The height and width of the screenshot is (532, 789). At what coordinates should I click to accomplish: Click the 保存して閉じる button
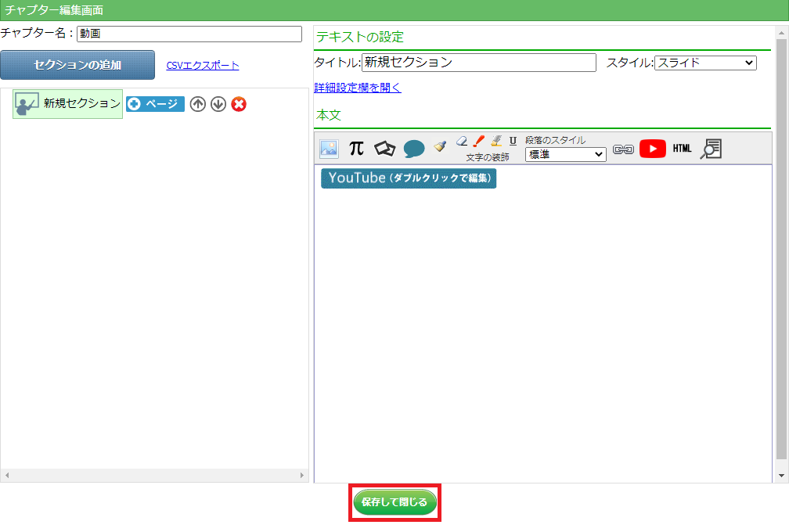pos(394,502)
